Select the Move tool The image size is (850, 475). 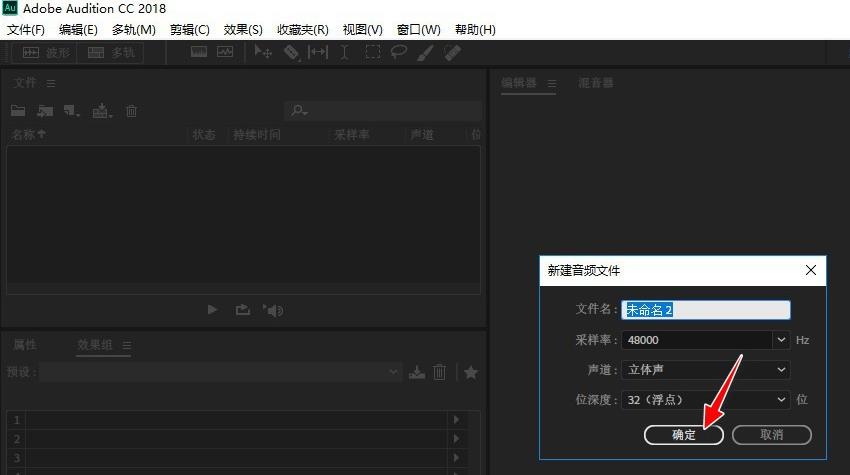point(263,53)
